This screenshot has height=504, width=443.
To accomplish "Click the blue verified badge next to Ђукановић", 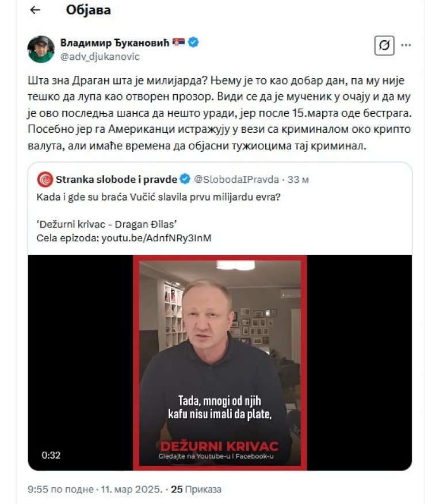I will (x=193, y=43).
